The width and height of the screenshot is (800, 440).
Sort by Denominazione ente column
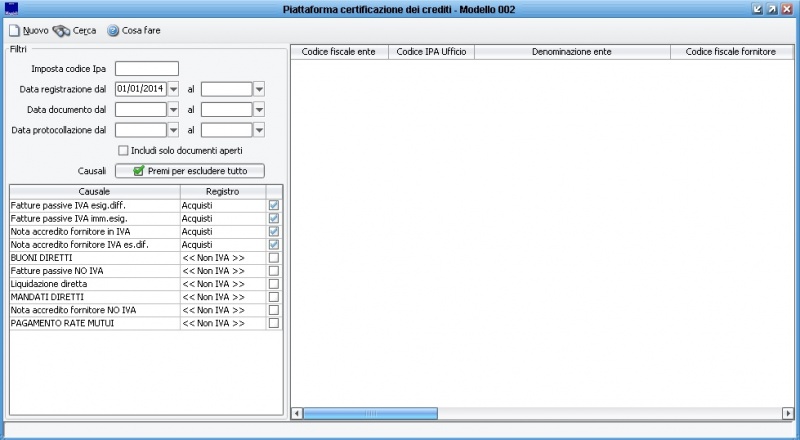pyautogui.click(x=572, y=52)
